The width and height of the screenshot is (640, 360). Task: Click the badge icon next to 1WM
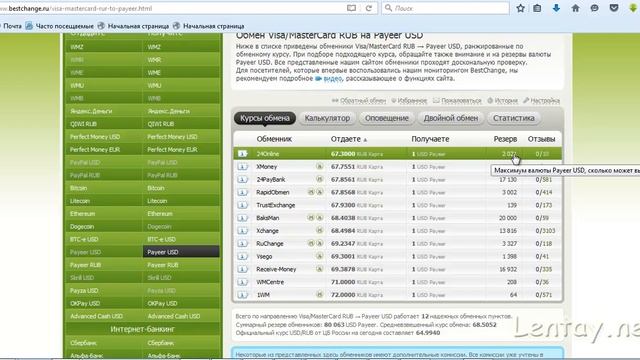[320, 295]
